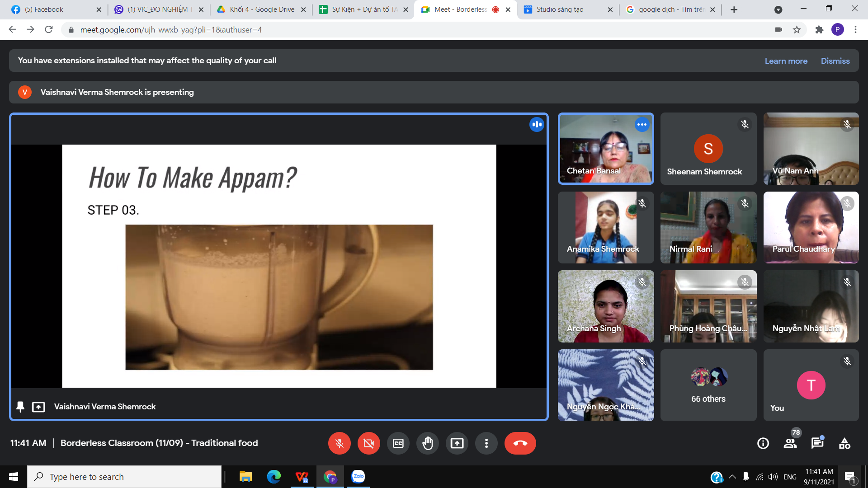The width and height of the screenshot is (868, 488).
Task: Open more options three-dot menu
Action: click(486, 443)
